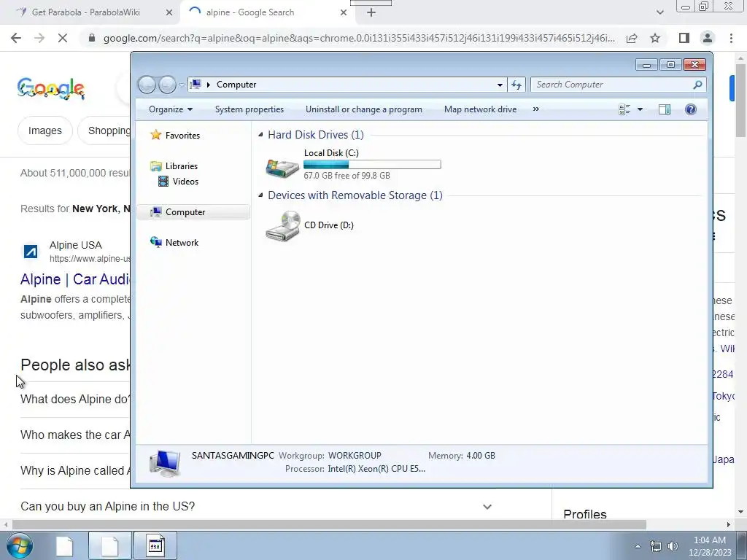
Task: Close the alpine Google Search tab
Action: point(344,12)
